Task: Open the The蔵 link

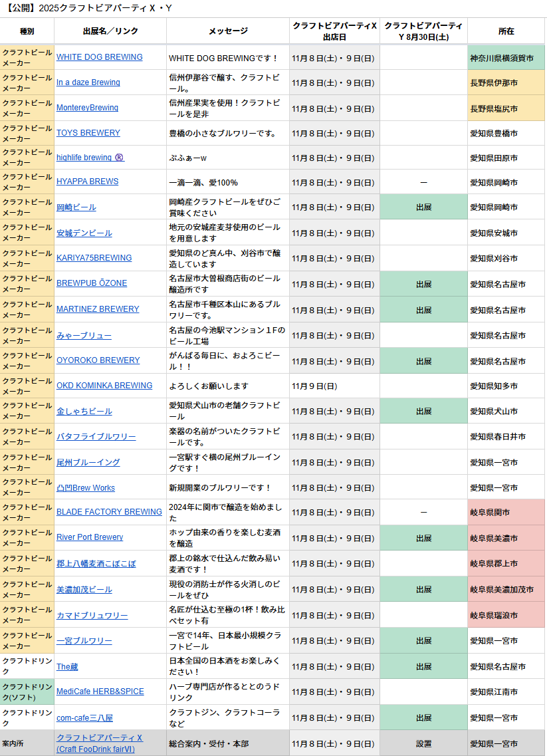Action: pyautogui.click(x=67, y=667)
